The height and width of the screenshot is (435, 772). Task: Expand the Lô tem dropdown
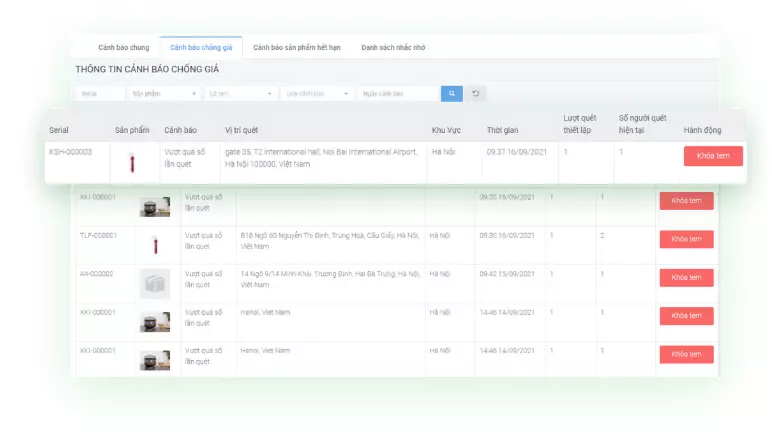tap(240, 94)
